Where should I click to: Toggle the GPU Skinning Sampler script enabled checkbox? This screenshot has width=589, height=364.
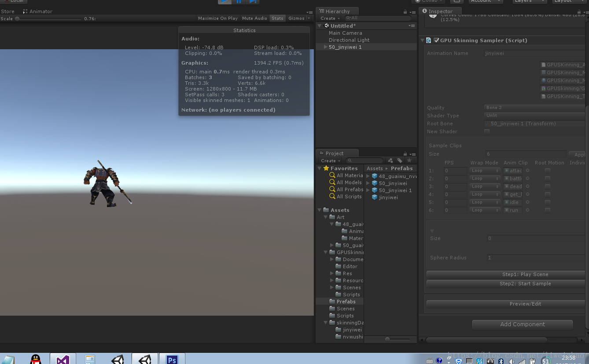(x=436, y=40)
